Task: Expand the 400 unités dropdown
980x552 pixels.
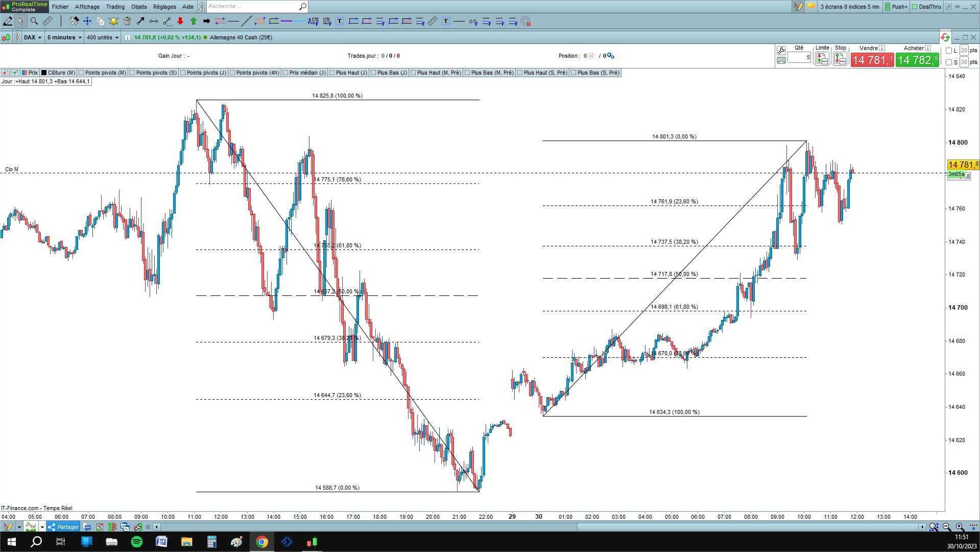Action: click(x=102, y=37)
